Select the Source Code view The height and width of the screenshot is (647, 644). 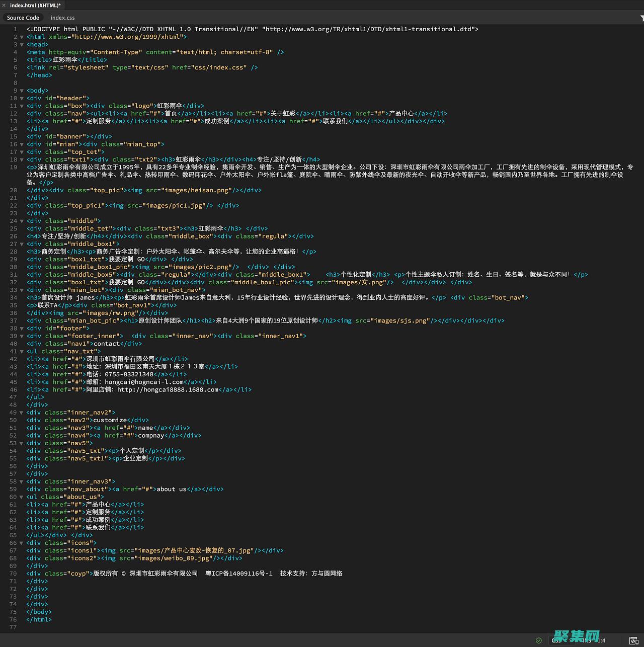click(x=23, y=17)
